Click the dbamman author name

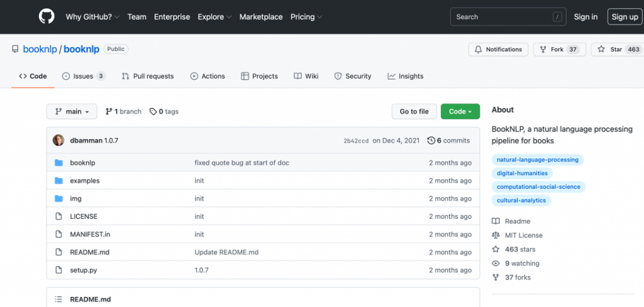(86, 140)
